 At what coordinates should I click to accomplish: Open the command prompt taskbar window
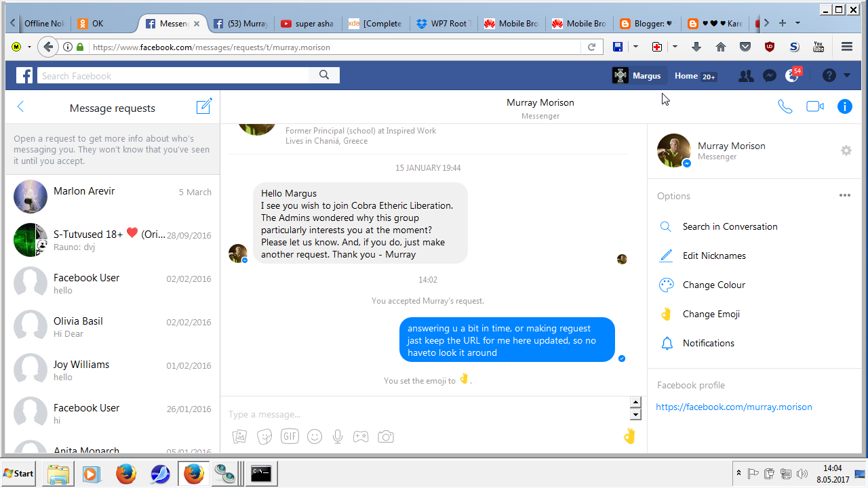[x=261, y=473]
